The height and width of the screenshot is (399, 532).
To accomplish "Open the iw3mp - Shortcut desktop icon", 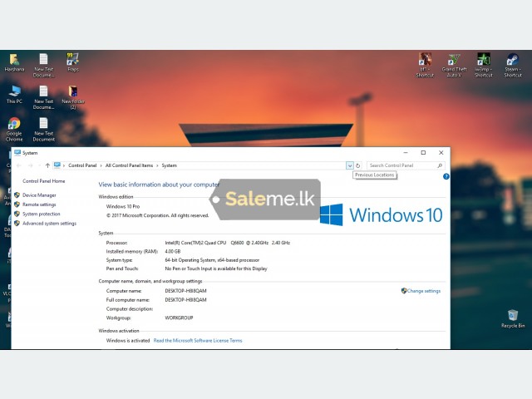I will coord(484,66).
